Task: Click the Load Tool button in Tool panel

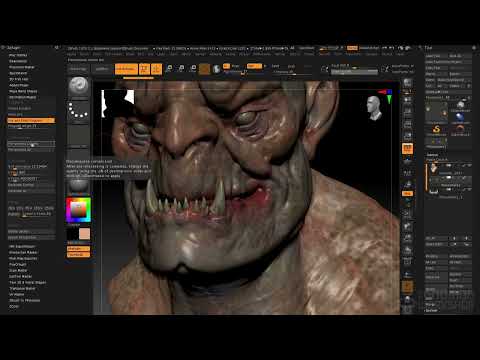Action: tap(436, 56)
